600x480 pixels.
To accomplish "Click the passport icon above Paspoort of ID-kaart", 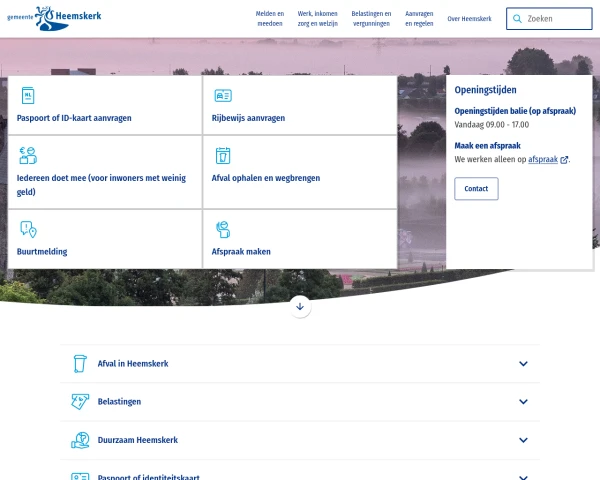I will click(28, 95).
